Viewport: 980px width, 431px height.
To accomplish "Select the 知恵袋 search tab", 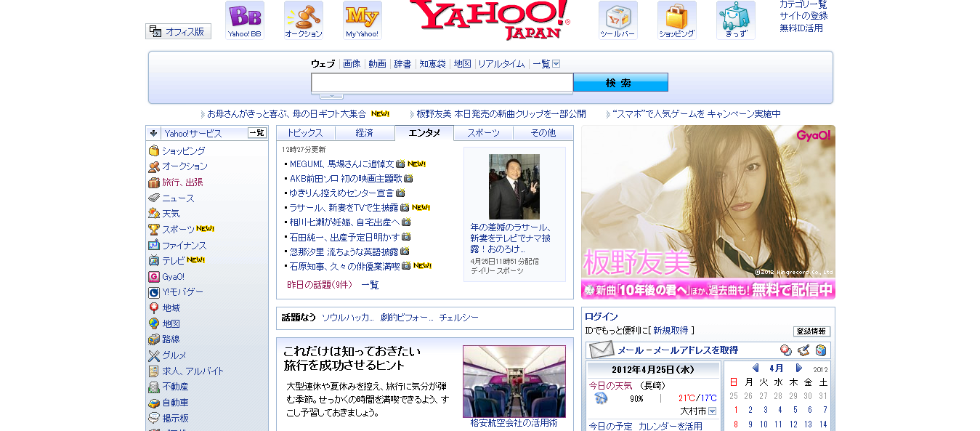I will [432, 64].
